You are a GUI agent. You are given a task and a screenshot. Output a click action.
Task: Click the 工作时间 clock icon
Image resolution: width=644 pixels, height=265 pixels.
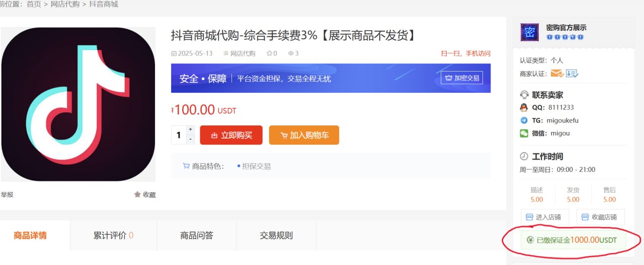tap(524, 156)
